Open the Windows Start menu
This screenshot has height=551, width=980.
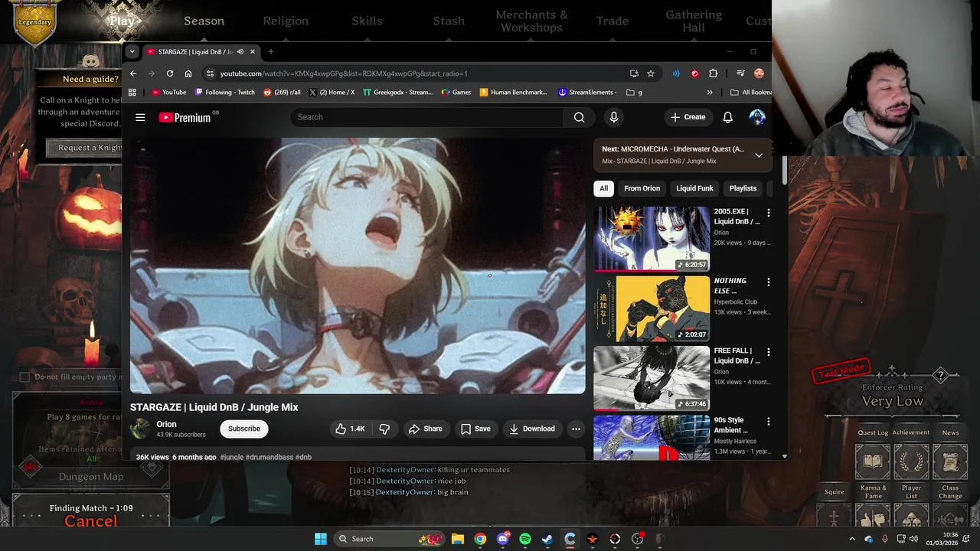click(x=321, y=539)
